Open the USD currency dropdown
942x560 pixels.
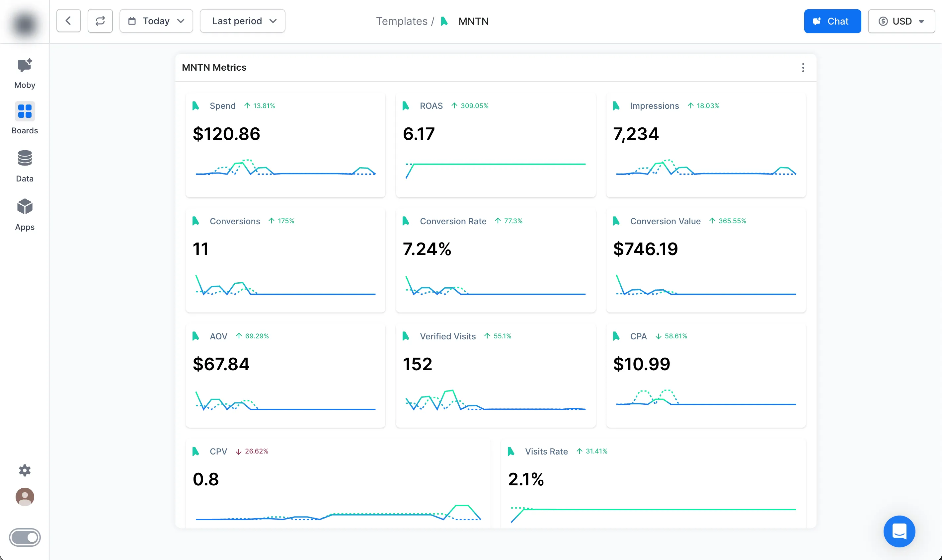(x=901, y=21)
